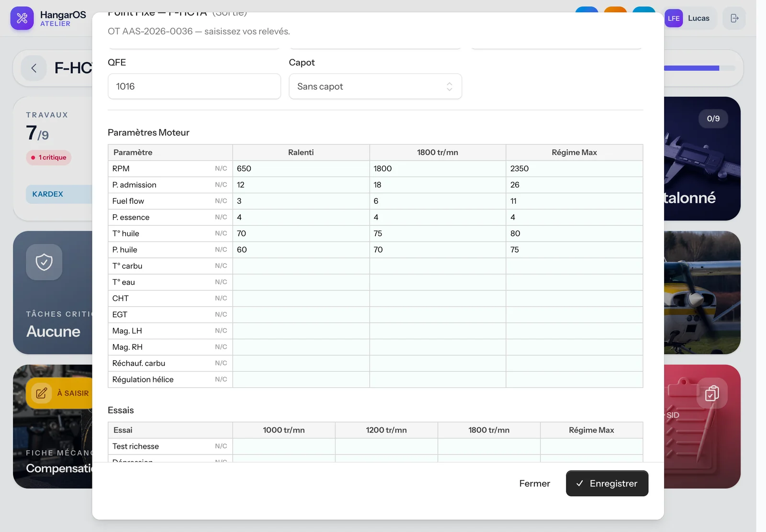The width and height of the screenshot is (766, 532).
Task: Click the empty T° eau Ralenti cell
Action: (301, 282)
